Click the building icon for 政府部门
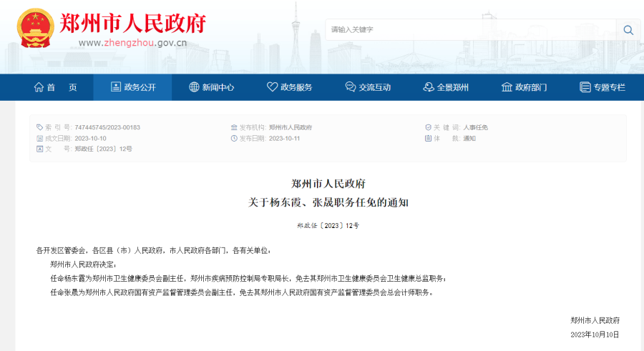Viewport: 644px width, 351px height. tap(507, 87)
